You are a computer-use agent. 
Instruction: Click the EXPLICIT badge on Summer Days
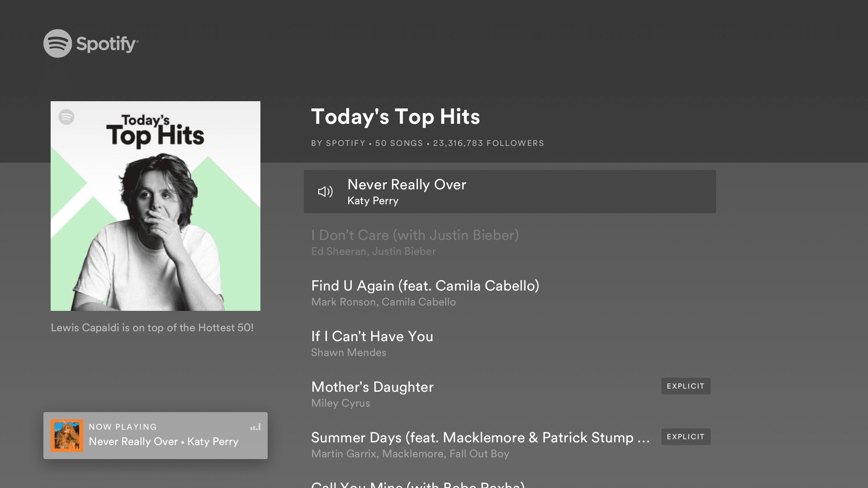point(686,437)
